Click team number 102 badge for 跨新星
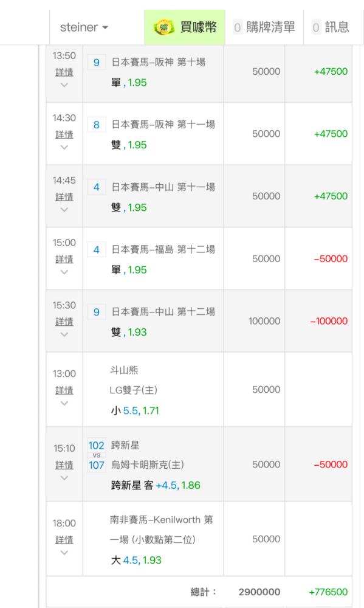Viewport: 364px width, 608px height. (97, 446)
